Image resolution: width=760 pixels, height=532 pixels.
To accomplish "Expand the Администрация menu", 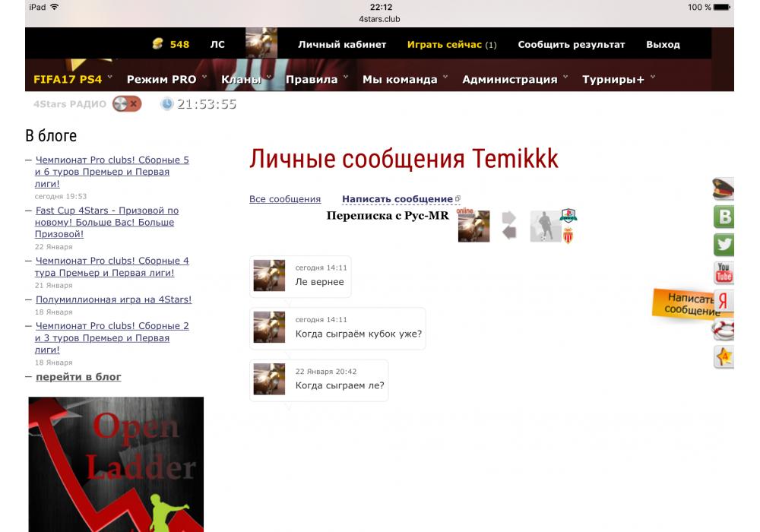I will [515, 79].
